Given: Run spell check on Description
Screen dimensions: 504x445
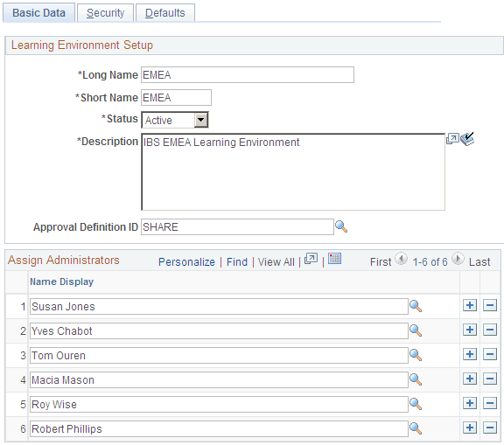Looking at the screenshot, I should (467, 139).
